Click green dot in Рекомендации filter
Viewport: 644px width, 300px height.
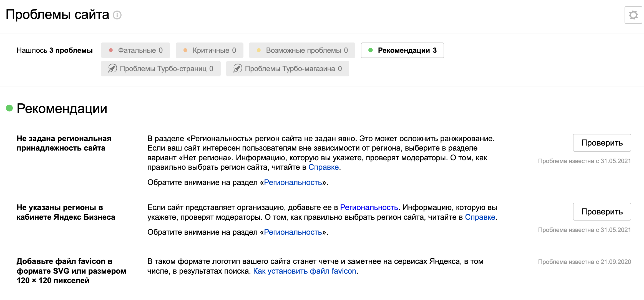click(370, 50)
